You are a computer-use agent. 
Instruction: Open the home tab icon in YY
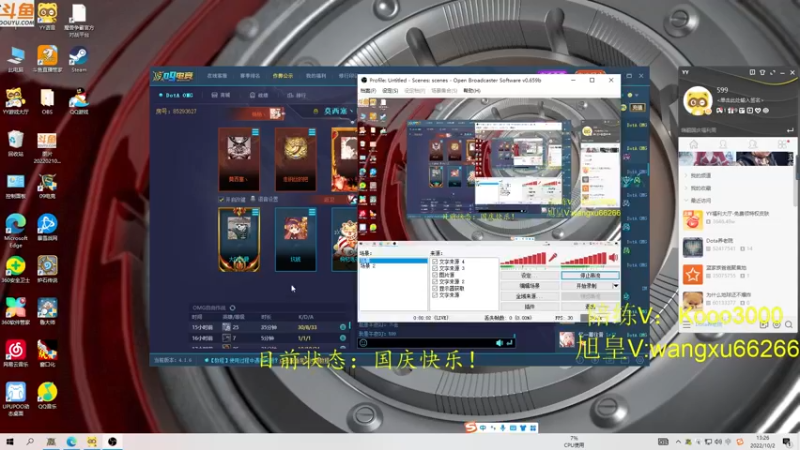(x=693, y=144)
